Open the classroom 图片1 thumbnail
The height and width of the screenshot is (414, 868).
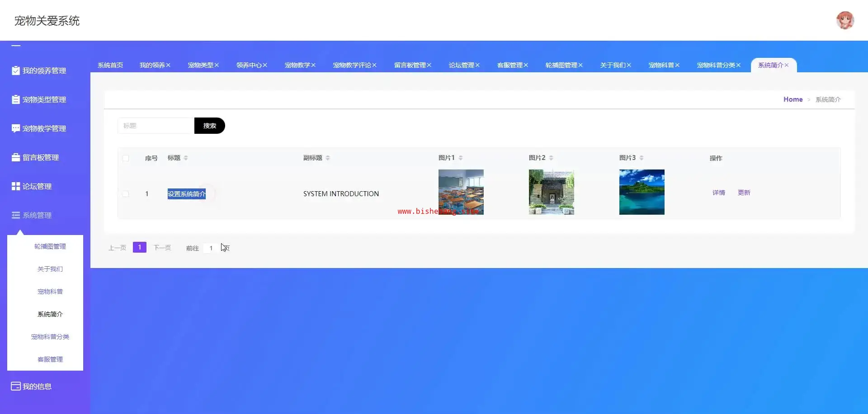pyautogui.click(x=461, y=192)
